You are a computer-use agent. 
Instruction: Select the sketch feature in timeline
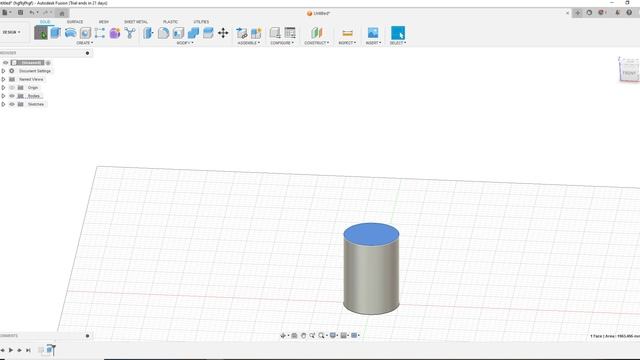click(41, 350)
